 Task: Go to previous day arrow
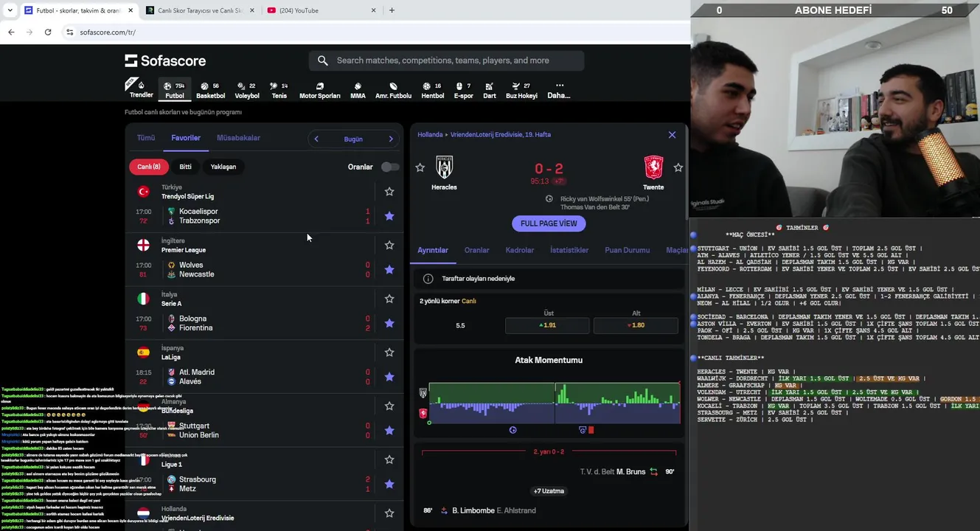coord(316,139)
